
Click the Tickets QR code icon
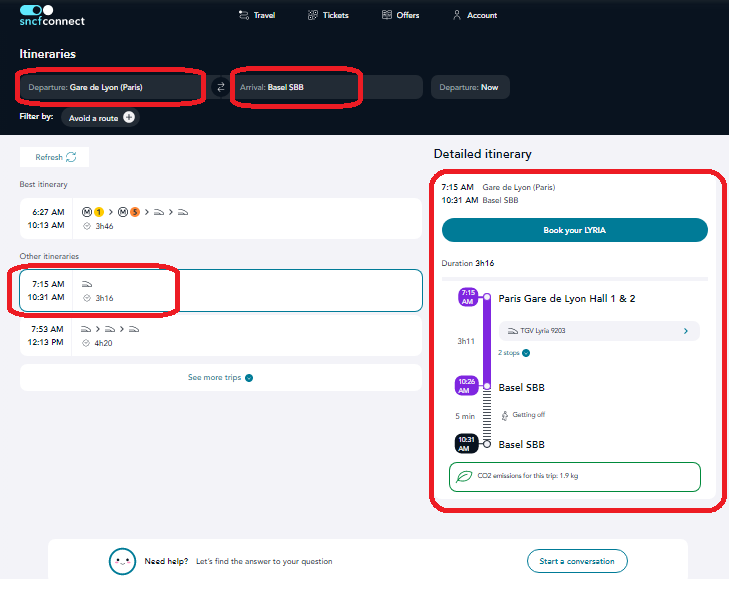(313, 15)
